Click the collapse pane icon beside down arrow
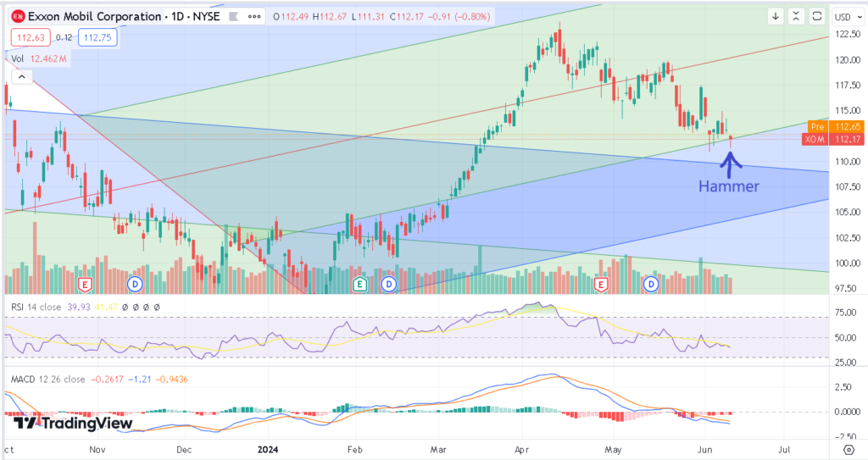 pyautogui.click(x=796, y=17)
